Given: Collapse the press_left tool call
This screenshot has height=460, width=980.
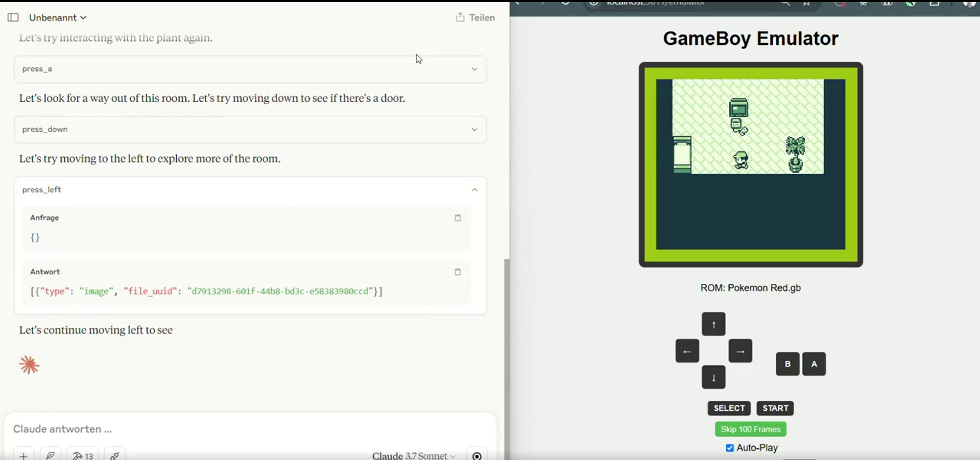Looking at the screenshot, I should (x=474, y=190).
